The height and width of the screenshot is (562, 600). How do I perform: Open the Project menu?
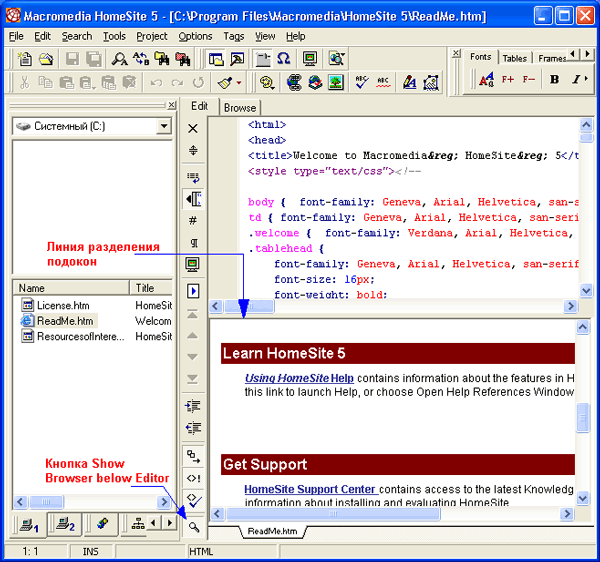click(152, 36)
